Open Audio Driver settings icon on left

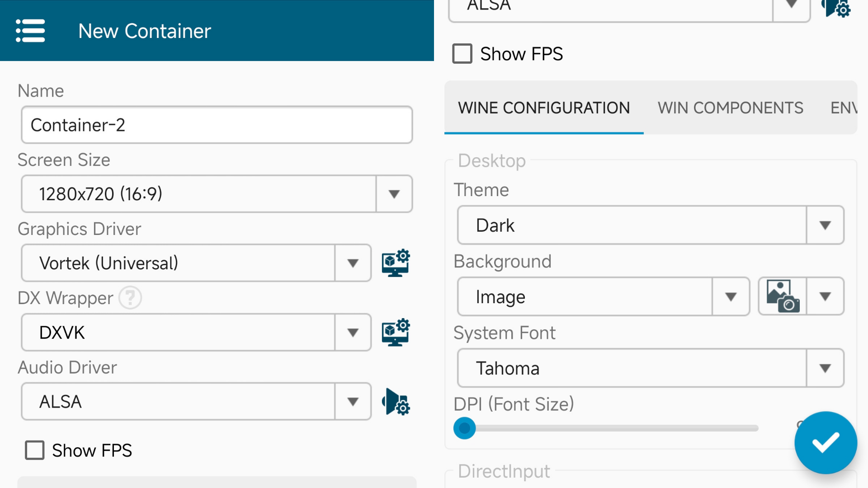[396, 402]
